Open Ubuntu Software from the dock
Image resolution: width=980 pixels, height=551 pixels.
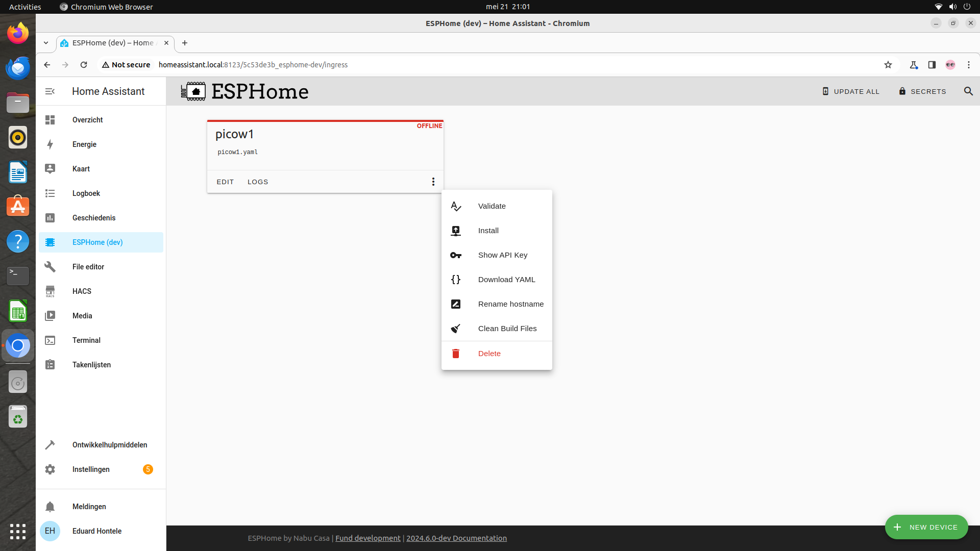pyautogui.click(x=18, y=207)
